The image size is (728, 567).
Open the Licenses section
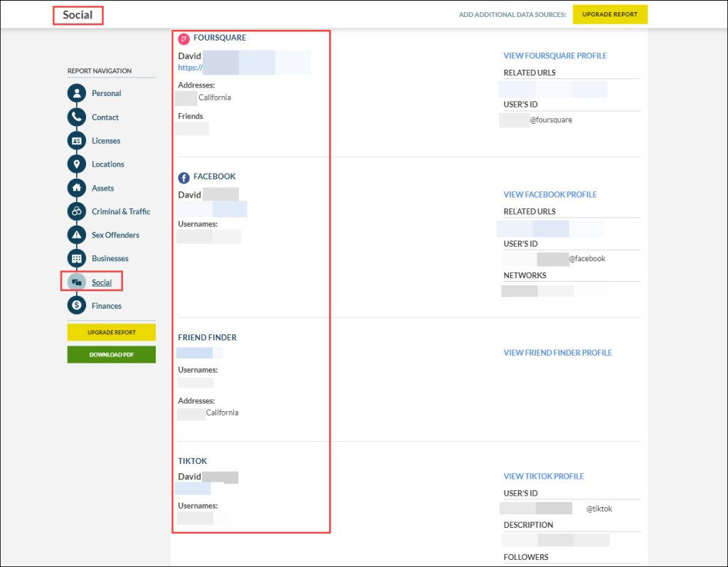click(x=106, y=141)
